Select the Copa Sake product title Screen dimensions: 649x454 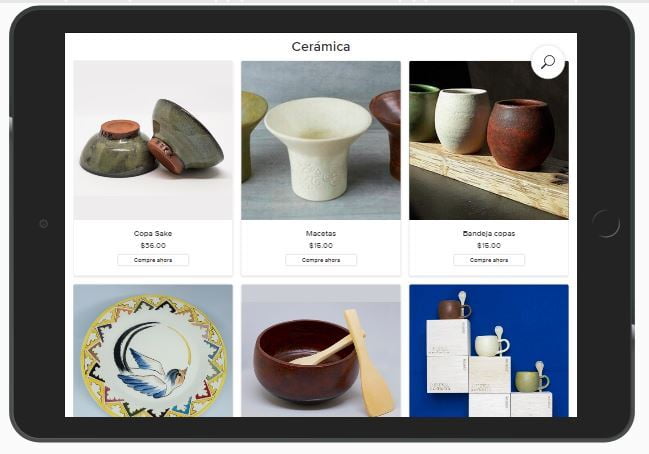coord(153,233)
